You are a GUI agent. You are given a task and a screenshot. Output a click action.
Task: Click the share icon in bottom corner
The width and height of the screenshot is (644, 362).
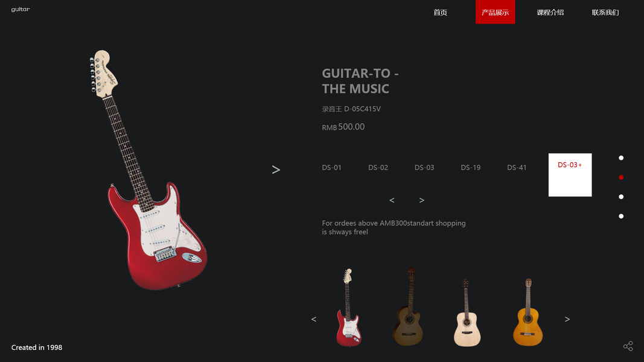628,346
